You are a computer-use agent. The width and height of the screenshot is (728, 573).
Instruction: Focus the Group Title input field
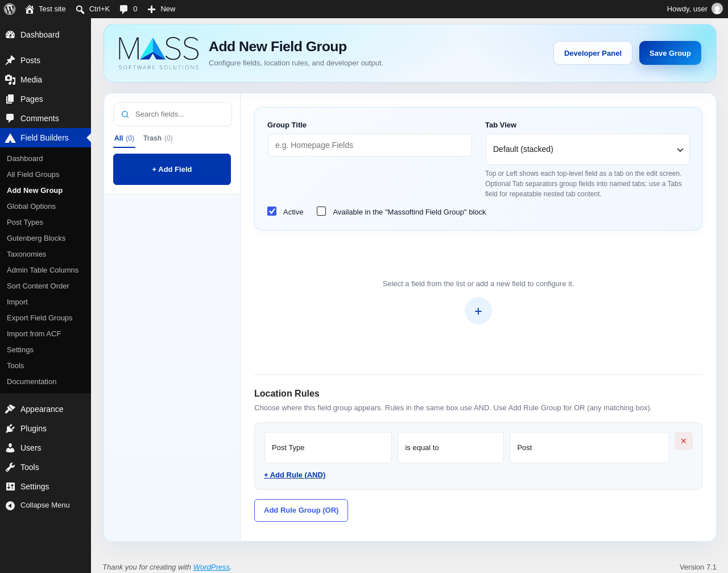click(x=370, y=145)
